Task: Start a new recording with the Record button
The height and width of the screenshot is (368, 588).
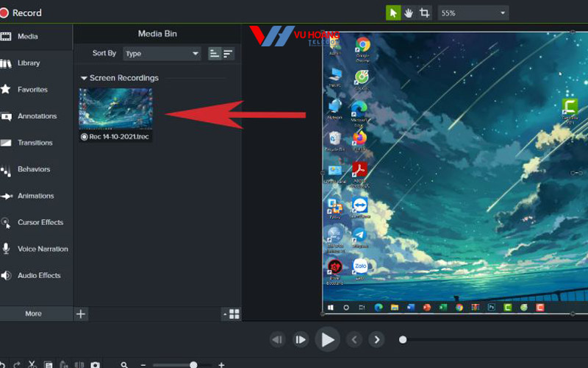Action: click(21, 13)
